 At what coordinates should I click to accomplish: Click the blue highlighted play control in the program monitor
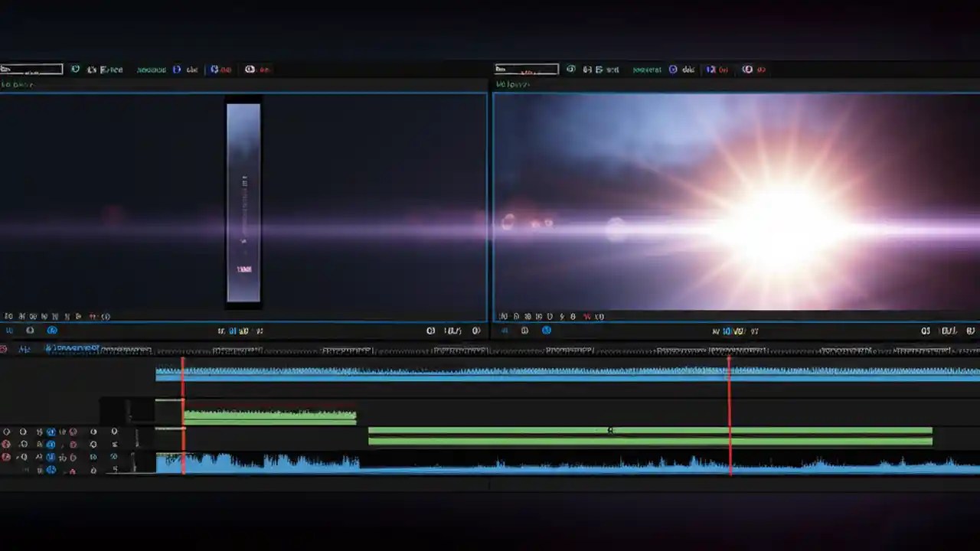pyautogui.click(x=547, y=330)
